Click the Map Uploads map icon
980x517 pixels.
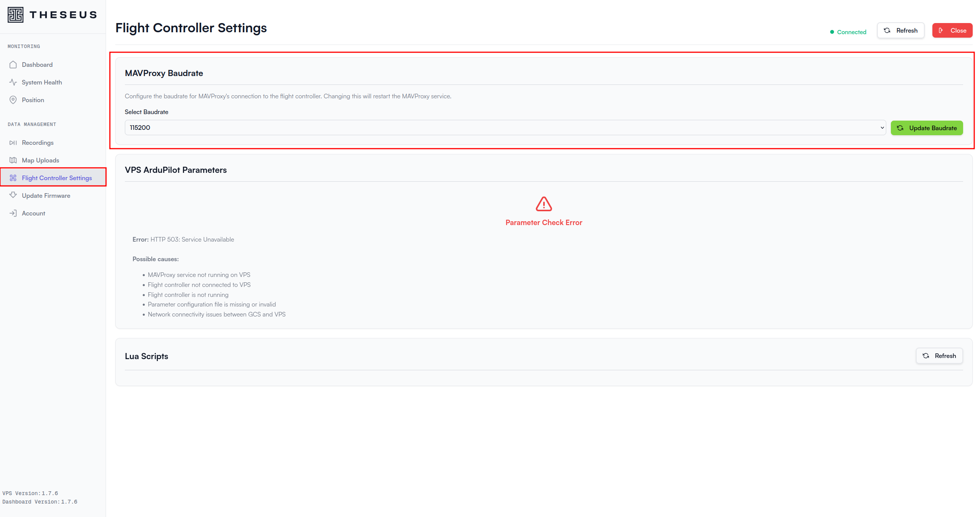(x=13, y=160)
